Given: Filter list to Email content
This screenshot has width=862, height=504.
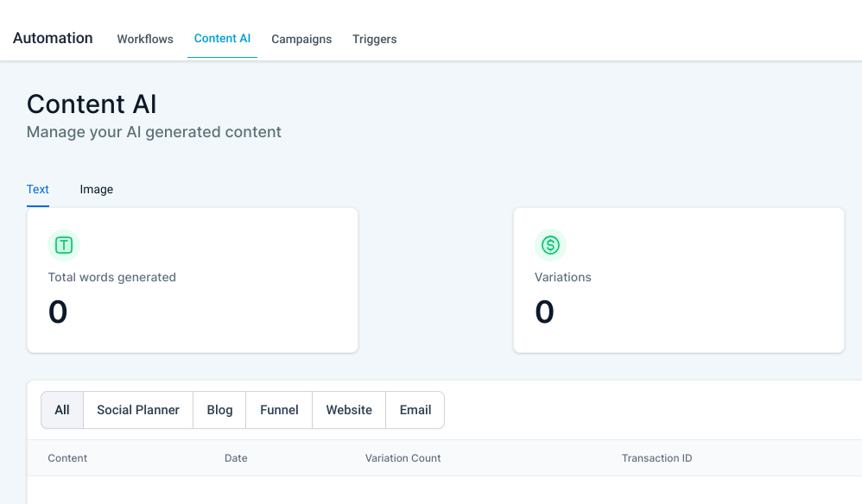Looking at the screenshot, I should click(x=415, y=410).
